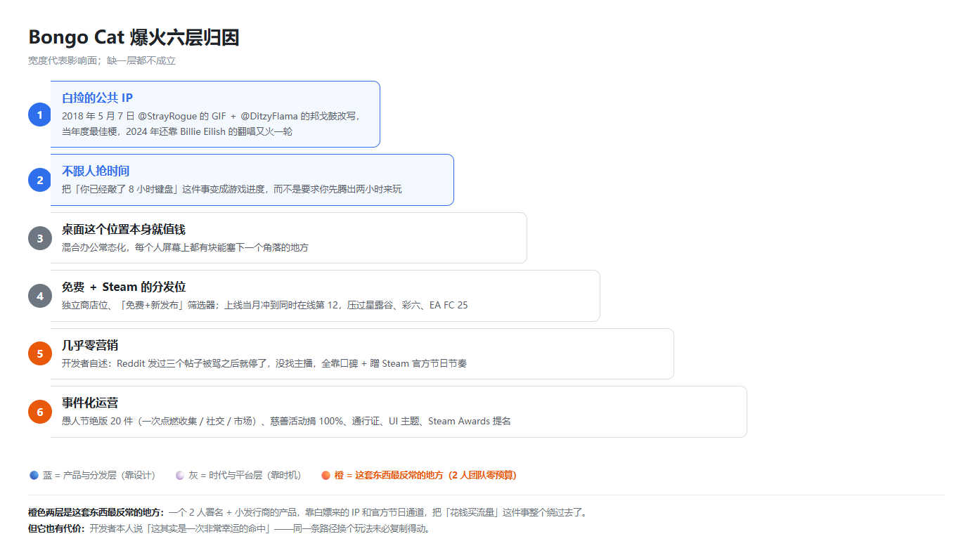Viewport: 973px width, 560px height.
Task: Select the card heading "几乎零营销"
Action: tap(90, 345)
